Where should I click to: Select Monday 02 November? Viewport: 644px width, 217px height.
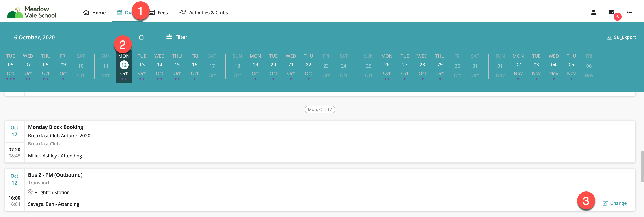[518, 66]
